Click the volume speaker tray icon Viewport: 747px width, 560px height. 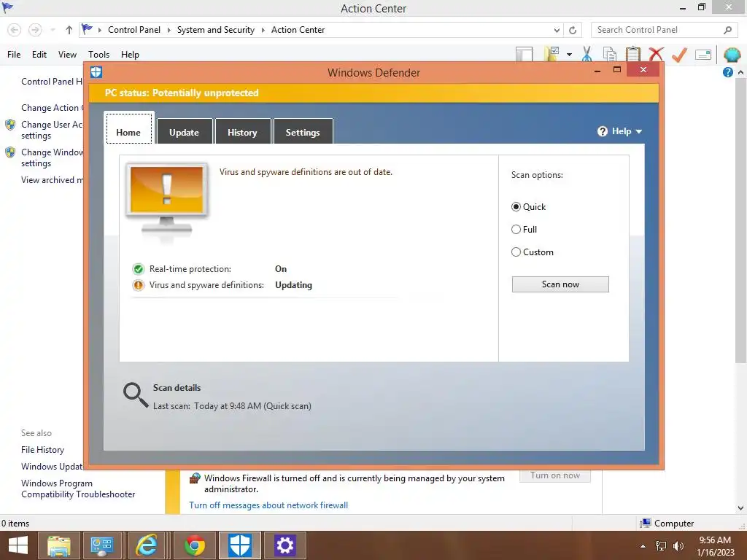click(x=678, y=546)
